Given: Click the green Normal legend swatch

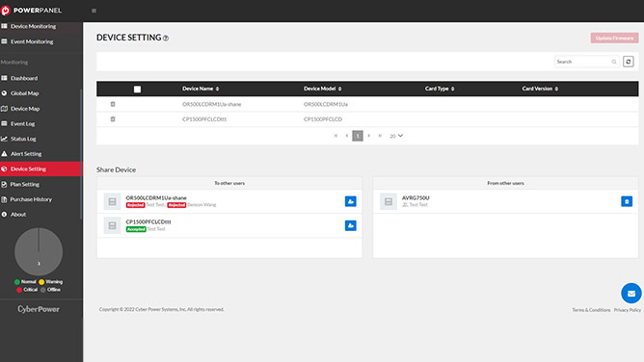Looking at the screenshot, I should pos(16,282).
